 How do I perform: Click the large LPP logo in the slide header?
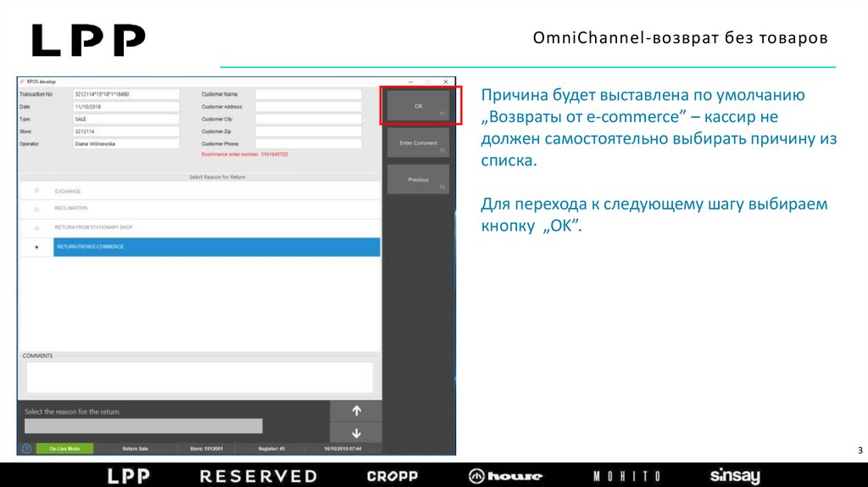[x=88, y=40]
